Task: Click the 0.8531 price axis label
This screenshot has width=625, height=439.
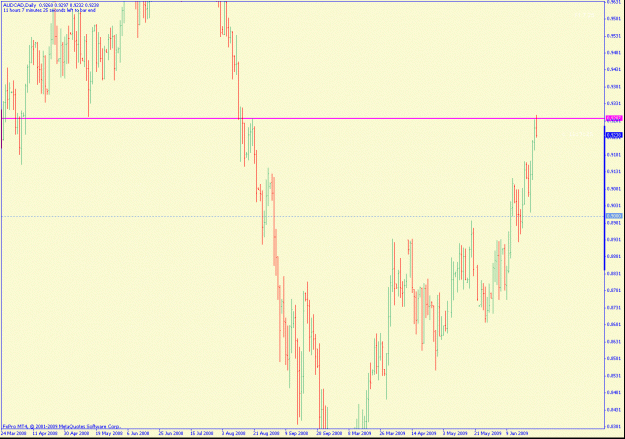Action: 614,376
